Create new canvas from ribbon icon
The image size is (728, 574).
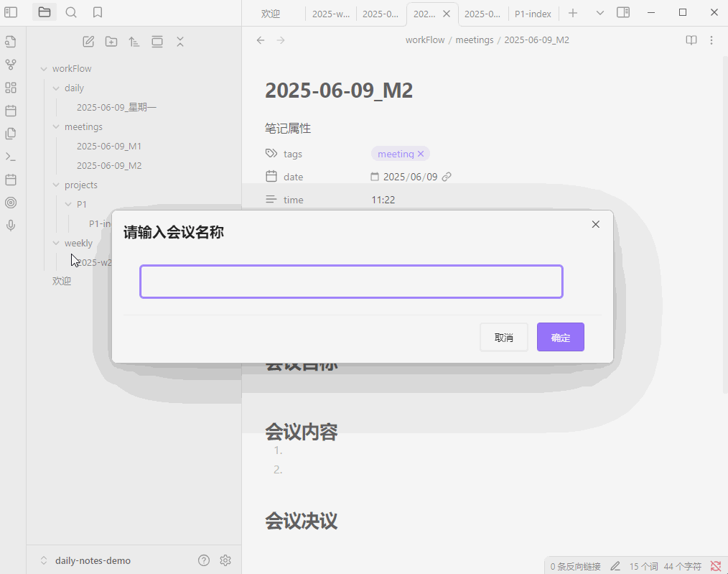(11, 88)
